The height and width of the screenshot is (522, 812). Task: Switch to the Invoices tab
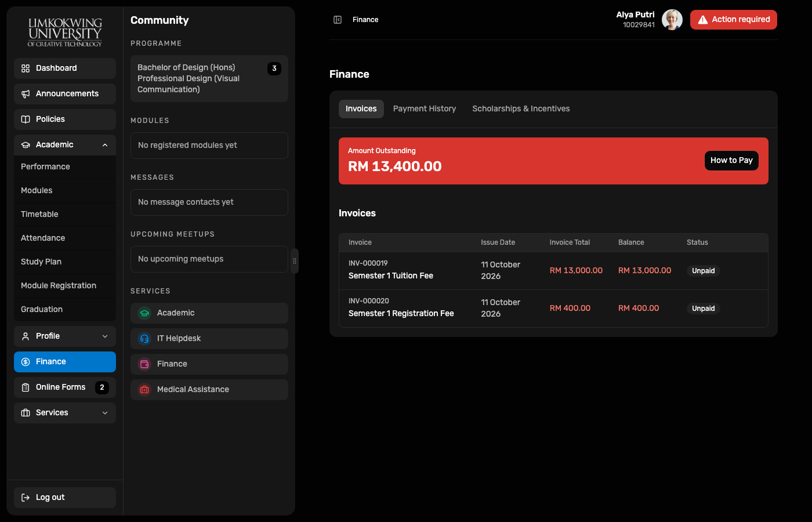pos(361,109)
